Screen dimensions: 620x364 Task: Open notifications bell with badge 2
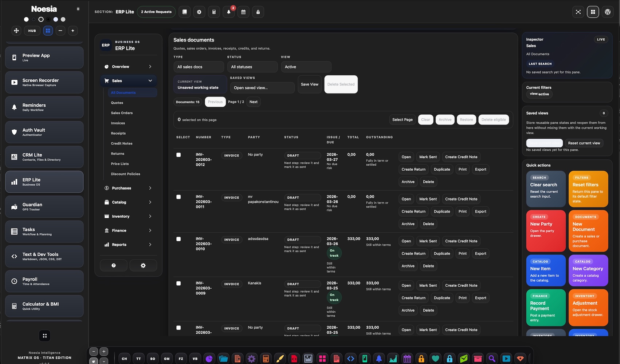click(x=229, y=12)
